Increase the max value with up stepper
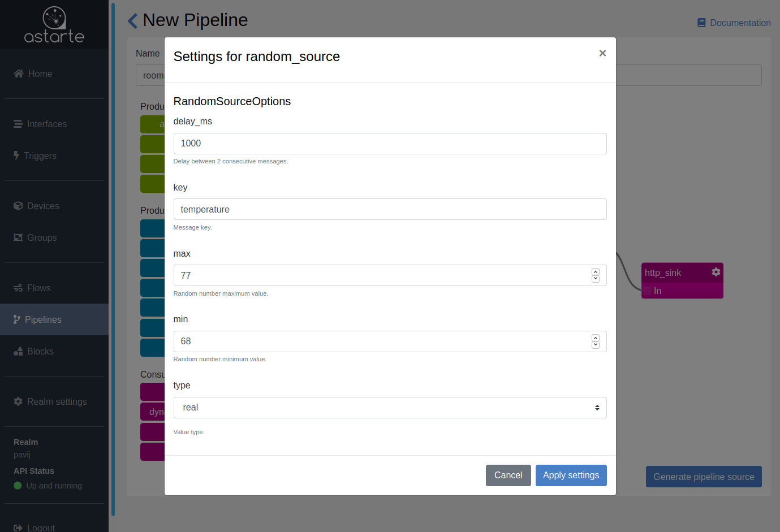 click(595, 272)
